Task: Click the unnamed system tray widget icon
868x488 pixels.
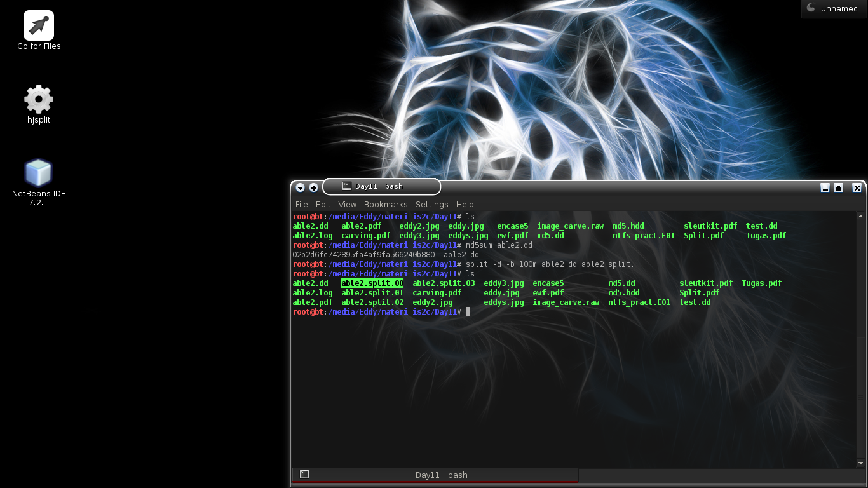Action: [812, 8]
